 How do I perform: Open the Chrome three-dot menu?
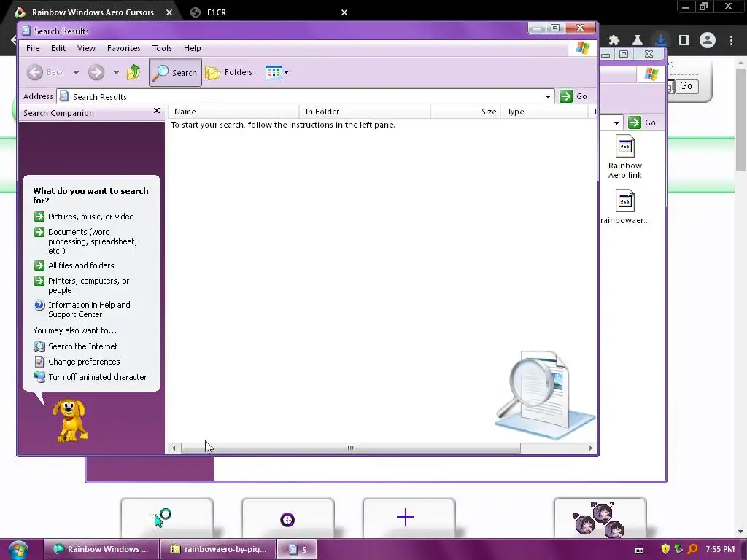[731, 41]
